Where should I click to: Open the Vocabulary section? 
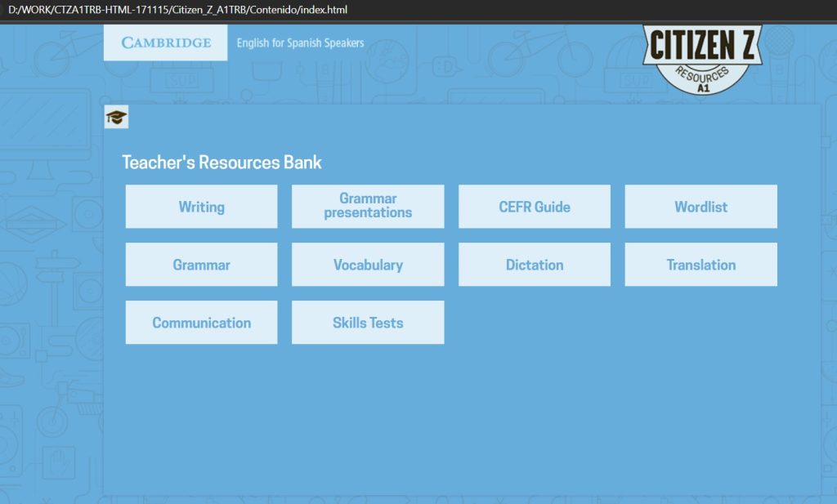point(367,264)
